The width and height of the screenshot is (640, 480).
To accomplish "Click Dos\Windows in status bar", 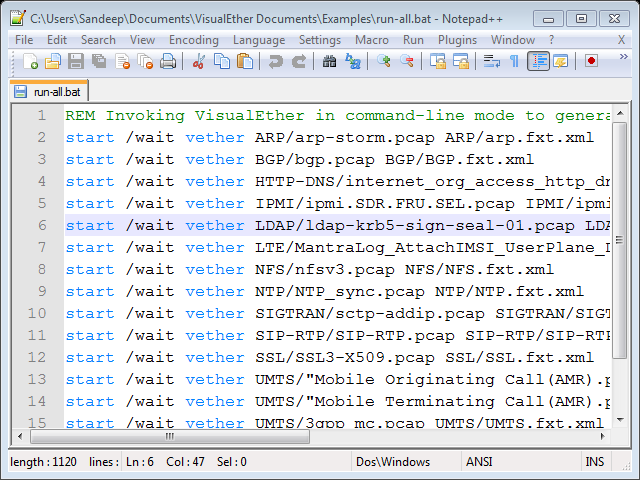I will (393, 462).
